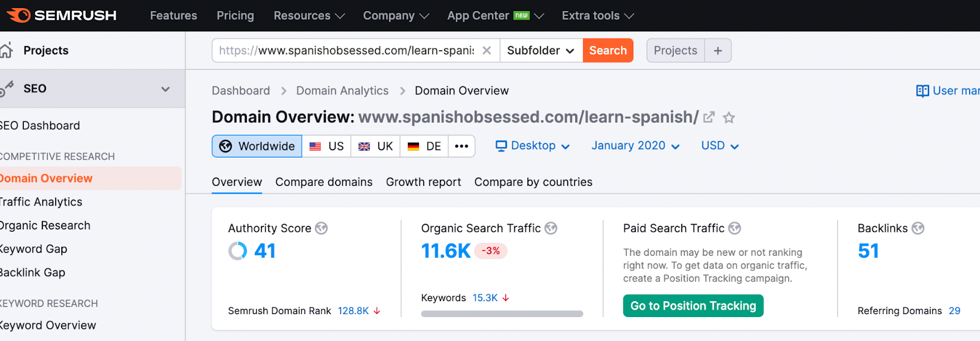Click the keywords progress bar
Viewport: 980px width, 341px height.
pos(502,314)
